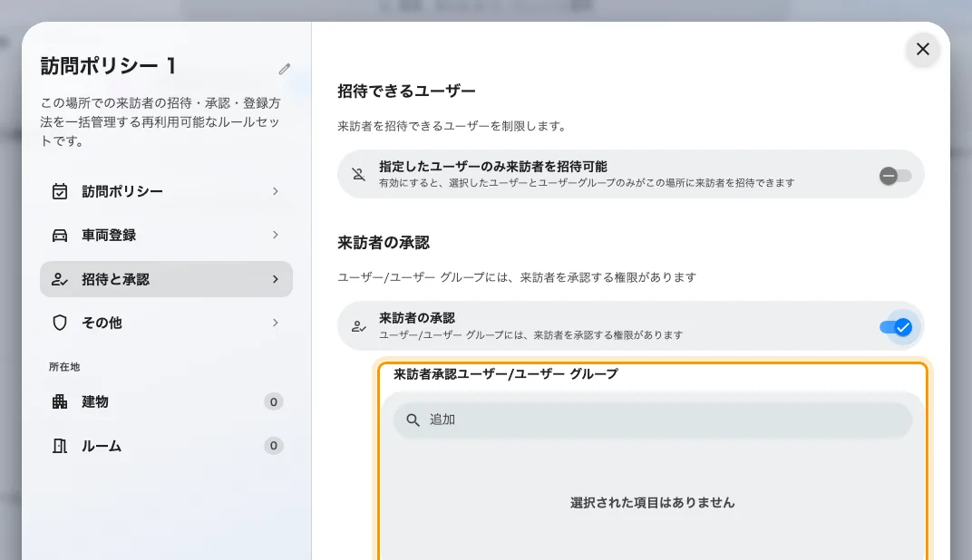The height and width of the screenshot is (560, 972).
Task: Expand the 車両登録 chevron
Action: (x=276, y=235)
